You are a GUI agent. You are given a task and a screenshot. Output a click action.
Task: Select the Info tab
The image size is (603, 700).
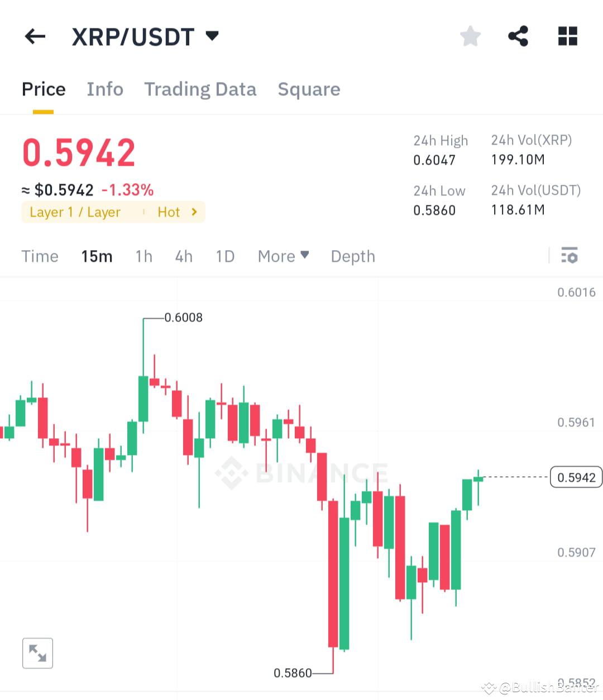point(105,89)
